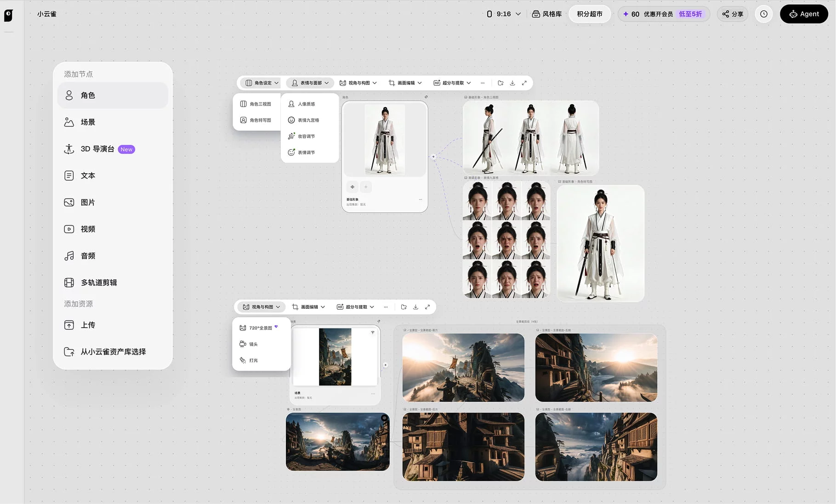Viewport: 836px width, 504px height.
Task: Select 角色三视图 menu entry
Action: coord(256,104)
